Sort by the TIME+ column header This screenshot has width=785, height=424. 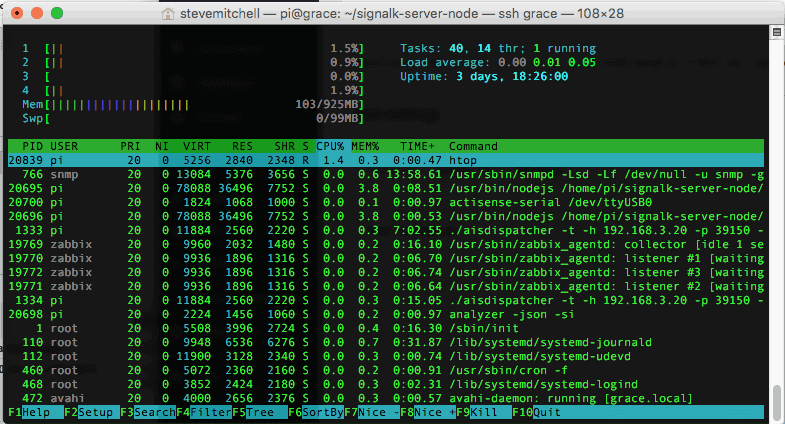[418, 146]
